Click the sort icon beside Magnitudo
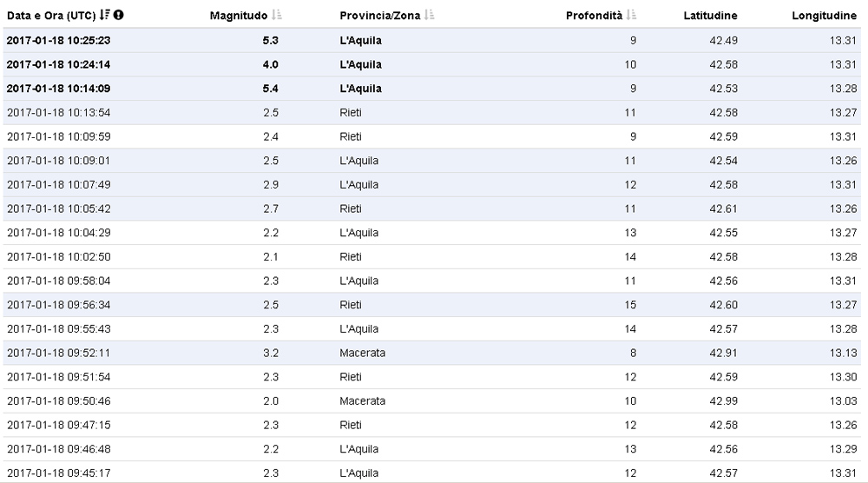The width and height of the screenshot is (868, 483). coord(277,15)
